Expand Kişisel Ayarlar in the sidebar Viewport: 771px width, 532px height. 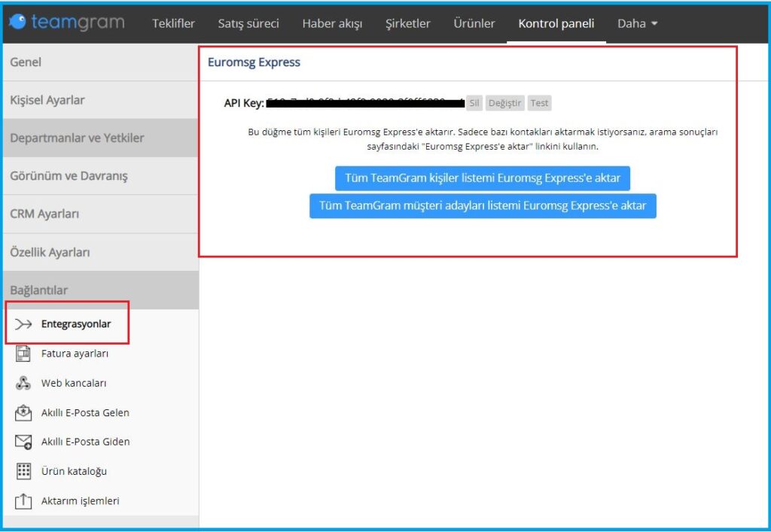pyautogui.click(x=100, y=100)
